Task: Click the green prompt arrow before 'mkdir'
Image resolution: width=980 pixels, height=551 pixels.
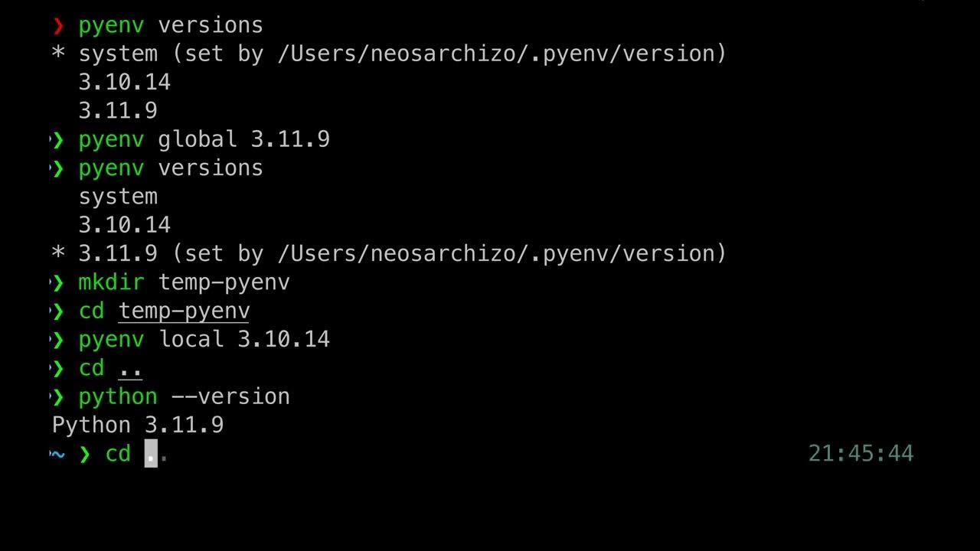Action: pyautogui.click(x=57, y=282)
